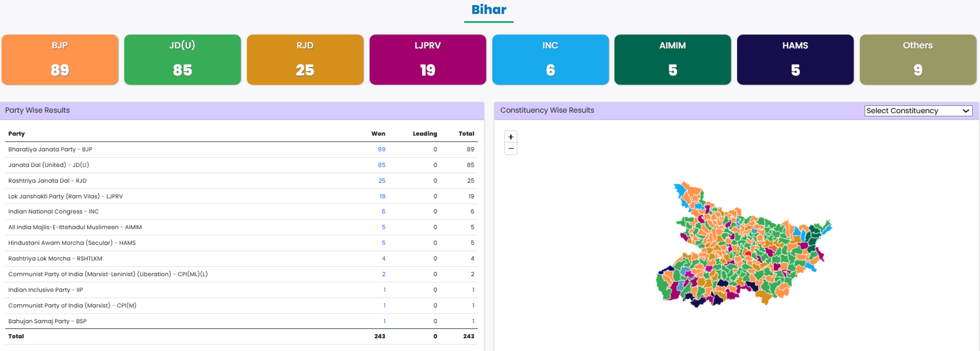Open the Select Constituency dropdown
This screenshot has width=980, height=351.
coord(918,111)
